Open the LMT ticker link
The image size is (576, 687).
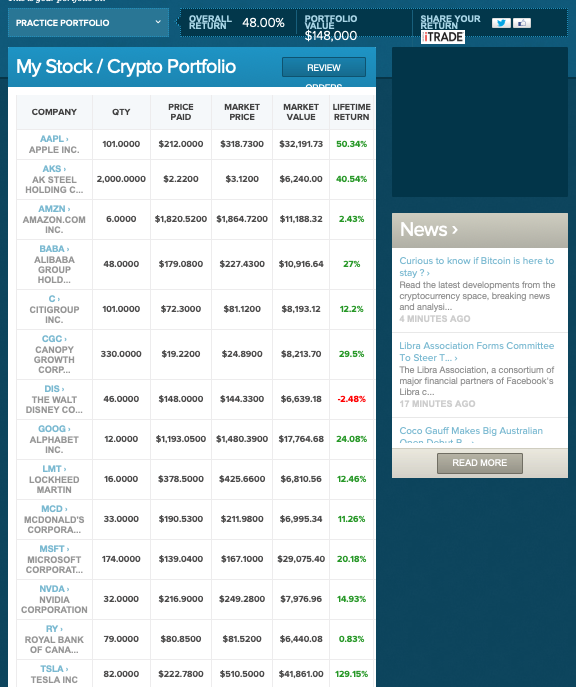(x=54, y=469)
